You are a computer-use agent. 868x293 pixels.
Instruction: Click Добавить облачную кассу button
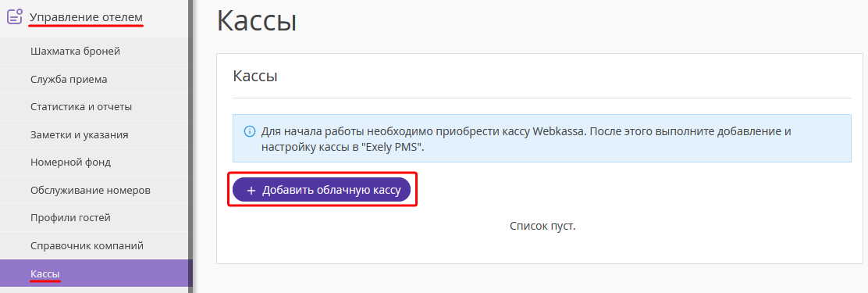tap(321, 190)
